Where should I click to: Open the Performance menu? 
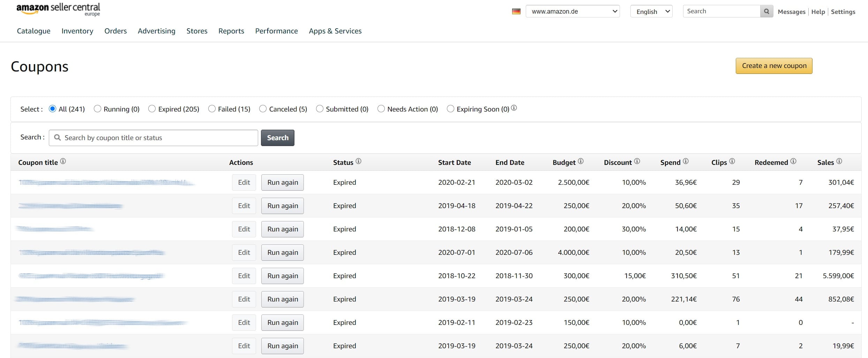tap(277, 31)
